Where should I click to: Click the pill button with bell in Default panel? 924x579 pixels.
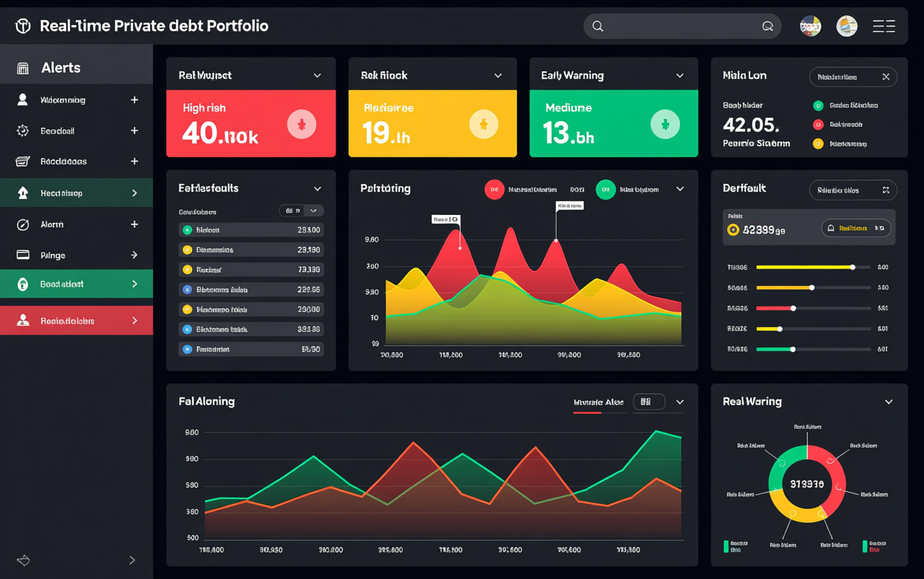click(x=856, y=228)
